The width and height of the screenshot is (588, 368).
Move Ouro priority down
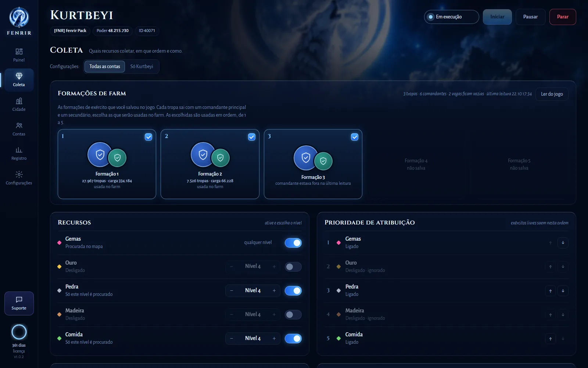point(563,267)
